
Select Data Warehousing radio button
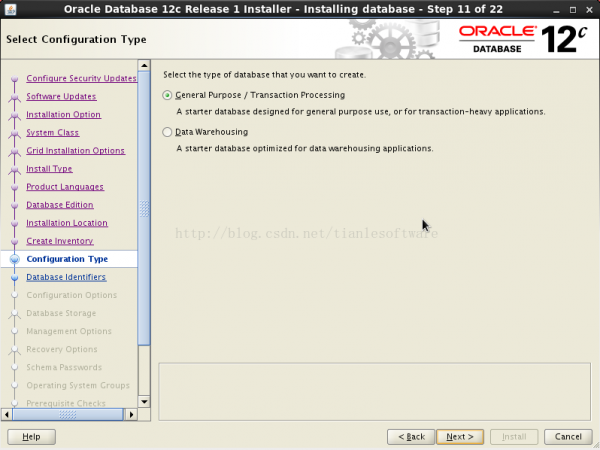tap(167, 132)
